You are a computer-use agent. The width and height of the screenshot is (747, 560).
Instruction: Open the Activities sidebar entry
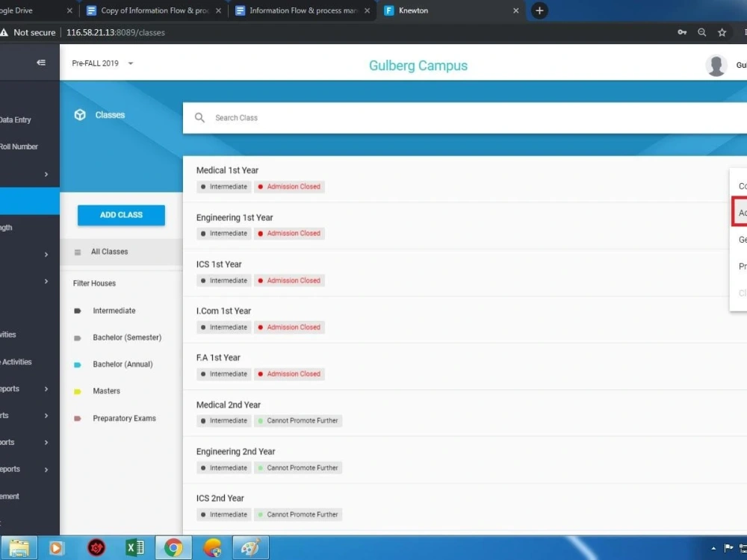coord(16,361)
